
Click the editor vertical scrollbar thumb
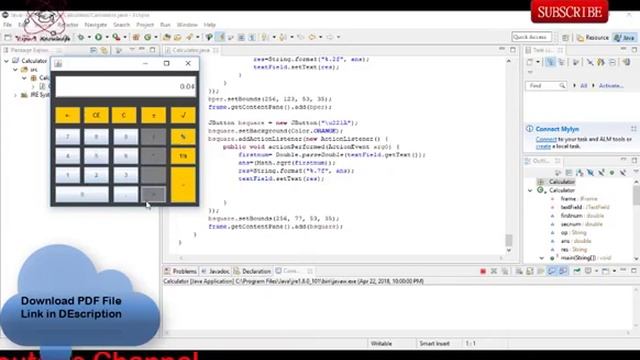pos(509,240)
